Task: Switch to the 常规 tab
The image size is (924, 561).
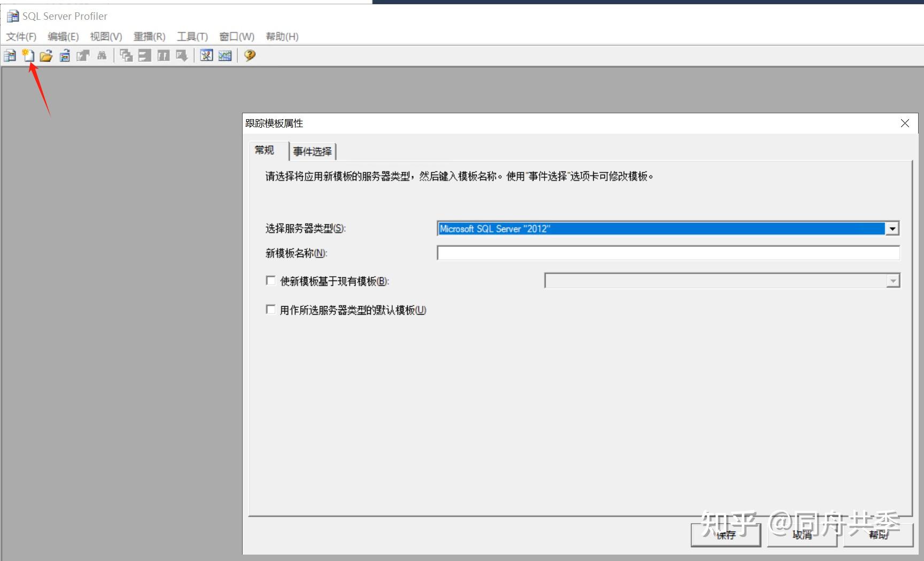Action: [x=264, y=151]
